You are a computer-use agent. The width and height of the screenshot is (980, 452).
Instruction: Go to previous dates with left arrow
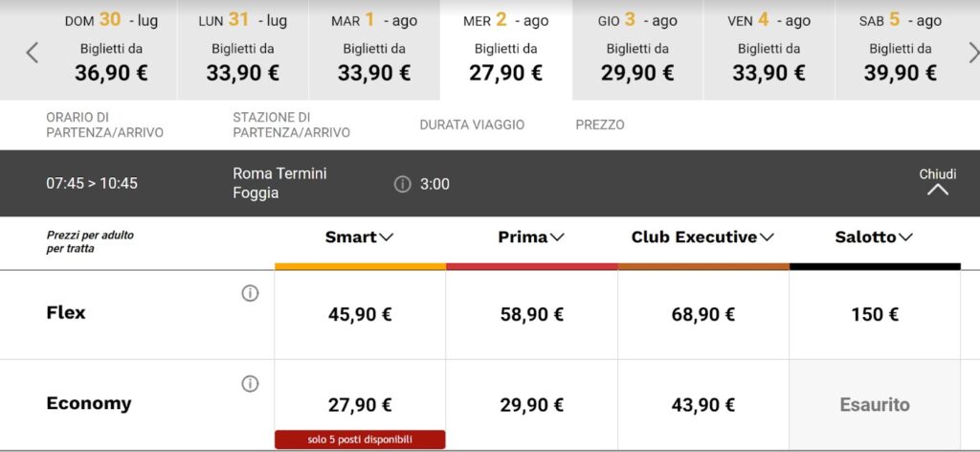click(32, 53)
